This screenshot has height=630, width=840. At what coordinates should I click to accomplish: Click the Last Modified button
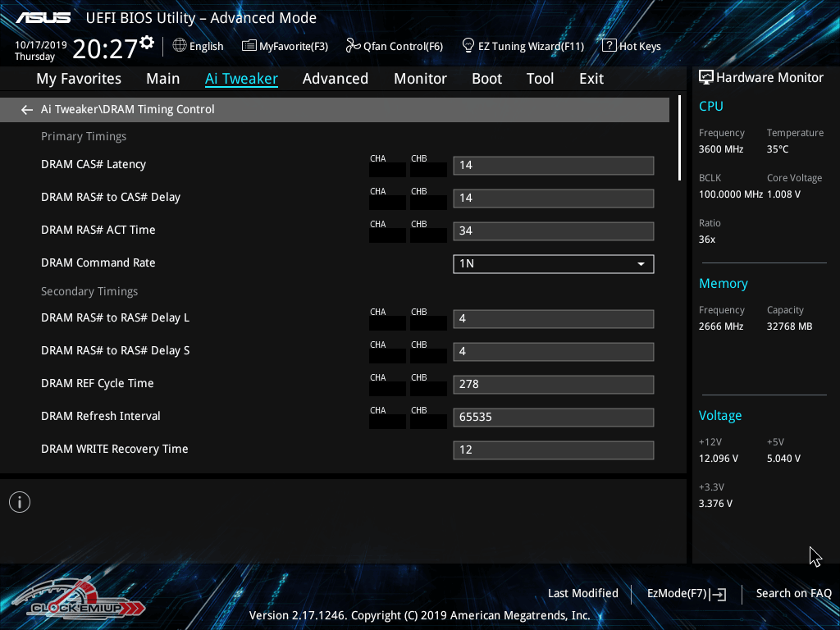[582, 593]
